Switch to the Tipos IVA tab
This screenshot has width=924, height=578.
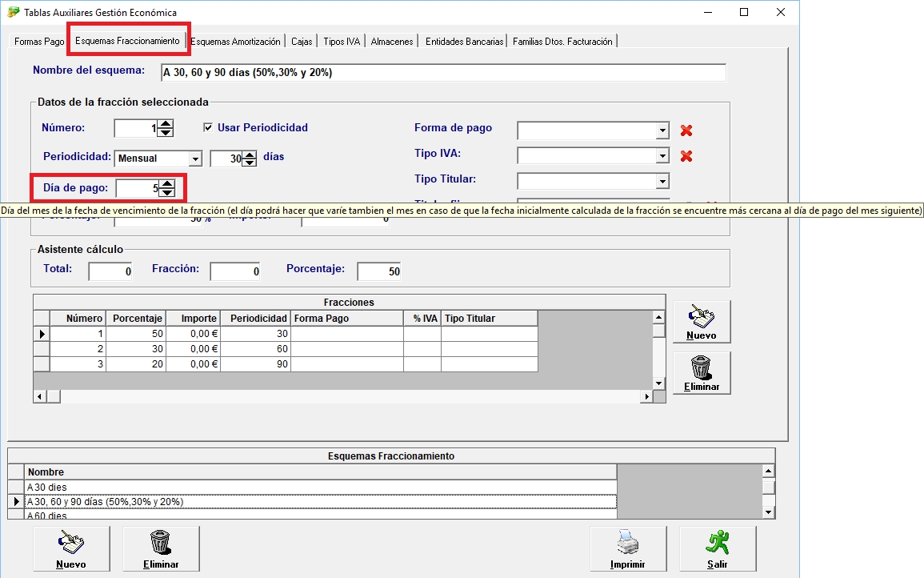point(342,42)
